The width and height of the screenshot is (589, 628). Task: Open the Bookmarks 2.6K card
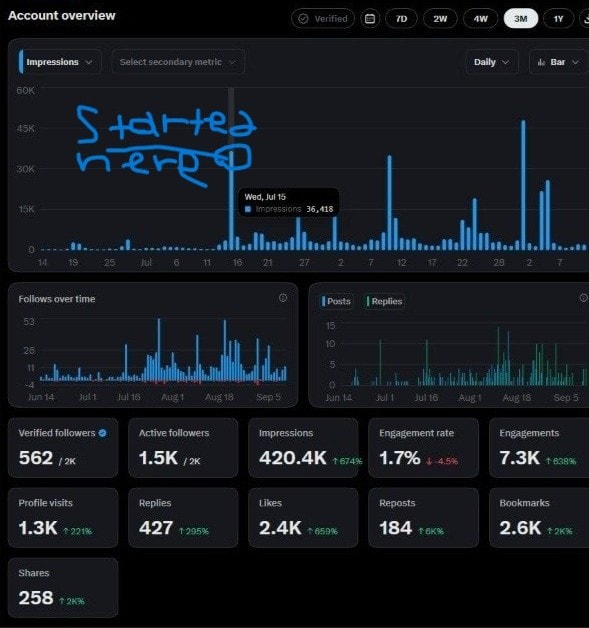[539, 518]
